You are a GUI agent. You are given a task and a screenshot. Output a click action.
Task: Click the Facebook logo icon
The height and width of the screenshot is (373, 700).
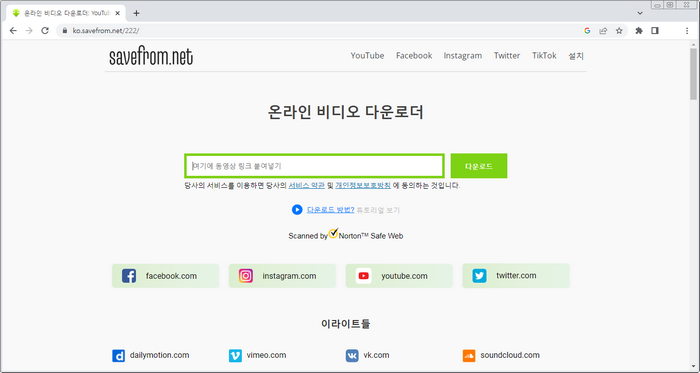(x=129, y=276)
